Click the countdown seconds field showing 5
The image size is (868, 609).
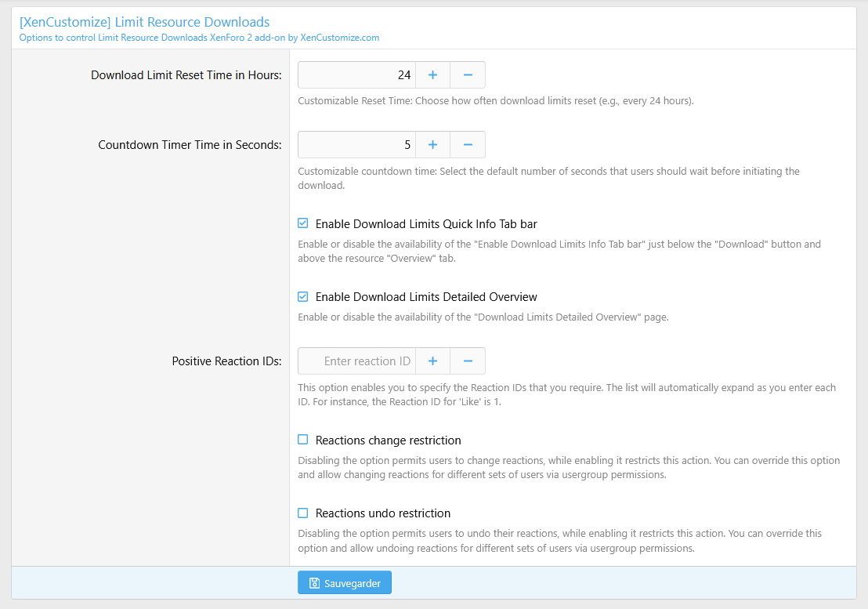coord(357,145)
